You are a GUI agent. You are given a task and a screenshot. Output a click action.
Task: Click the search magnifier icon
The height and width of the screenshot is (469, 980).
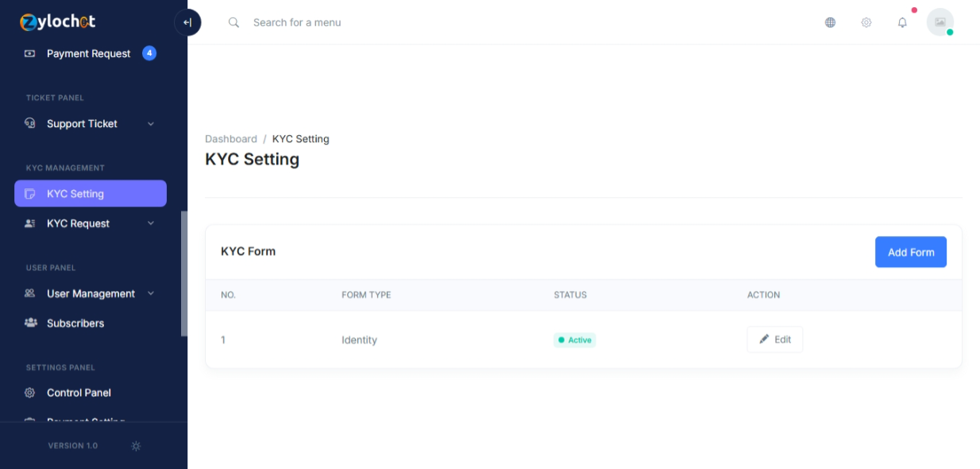(233, 22)
